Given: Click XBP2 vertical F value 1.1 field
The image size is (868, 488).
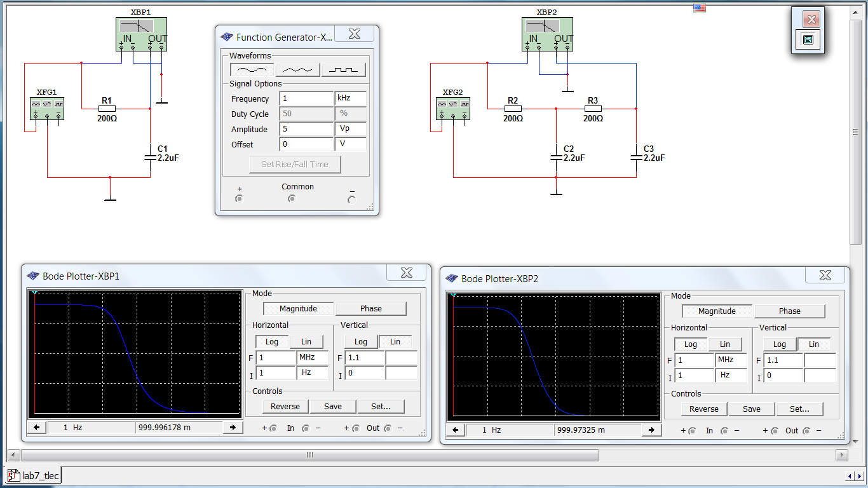Looking at the screenshot, I should (783, 360).
